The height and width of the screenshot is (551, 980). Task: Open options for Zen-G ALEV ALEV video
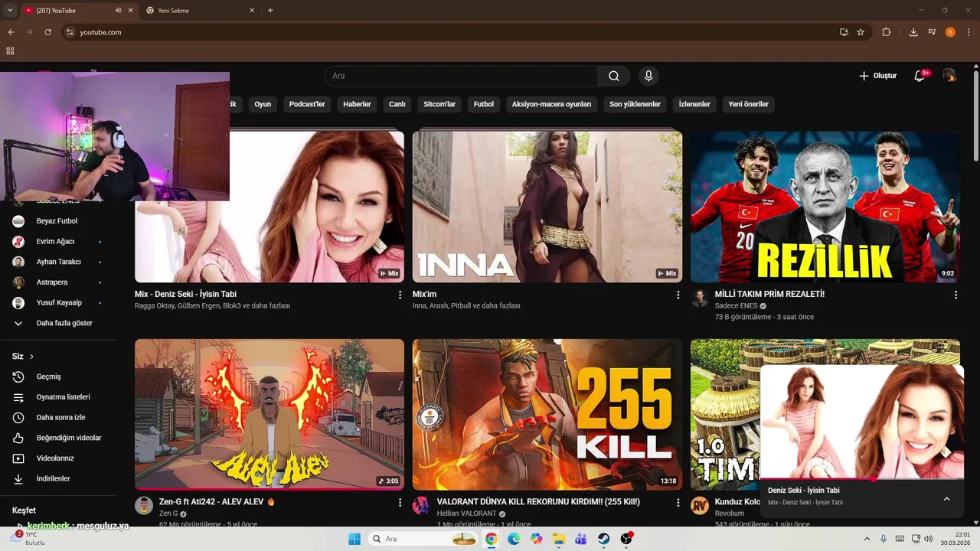(400, 503)
